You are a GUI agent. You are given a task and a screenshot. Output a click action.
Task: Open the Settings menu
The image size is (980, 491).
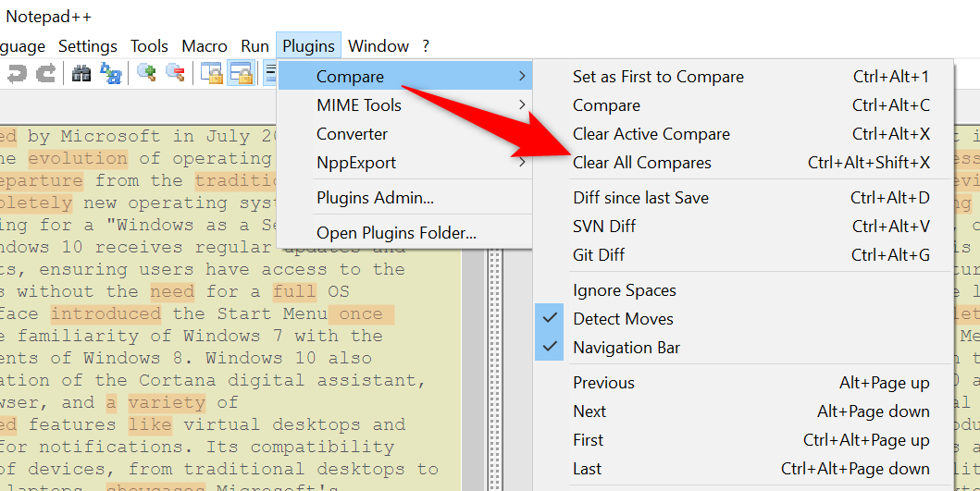point(88,46)
